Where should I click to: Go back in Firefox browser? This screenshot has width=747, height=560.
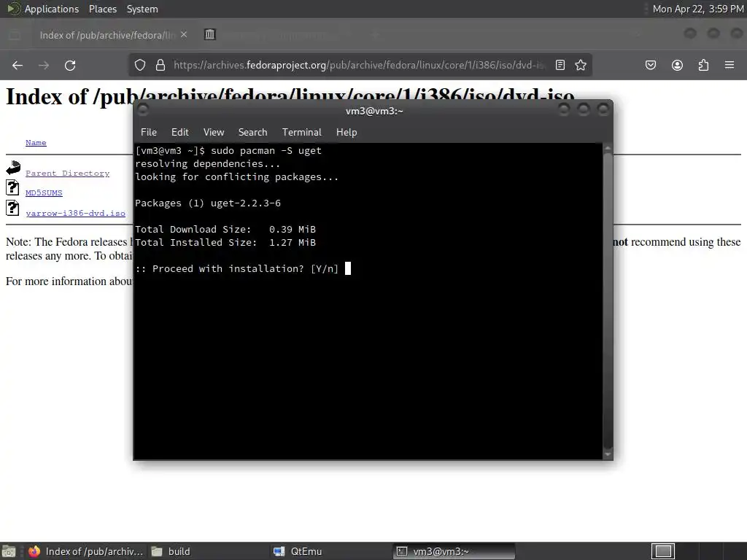point(18,65)
